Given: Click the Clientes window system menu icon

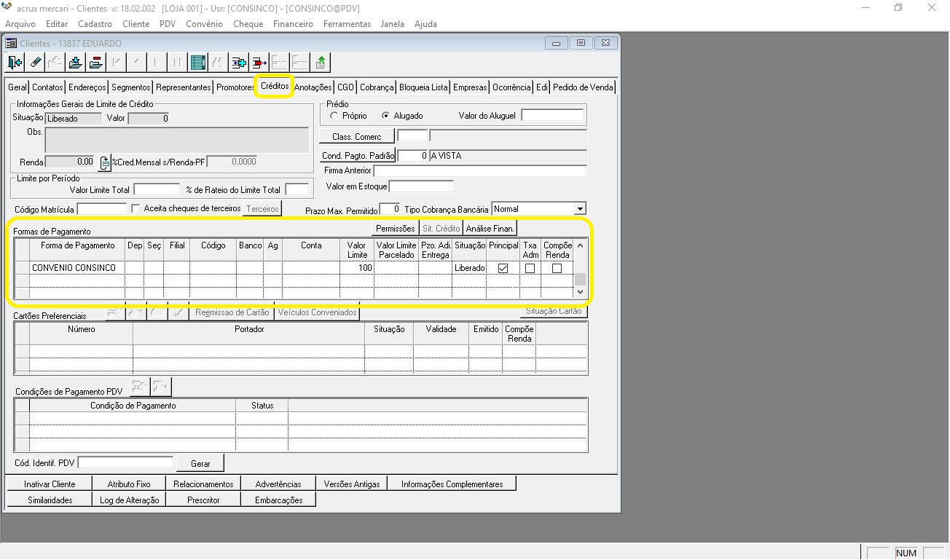Looking at the screenshot, I should 11,43.
